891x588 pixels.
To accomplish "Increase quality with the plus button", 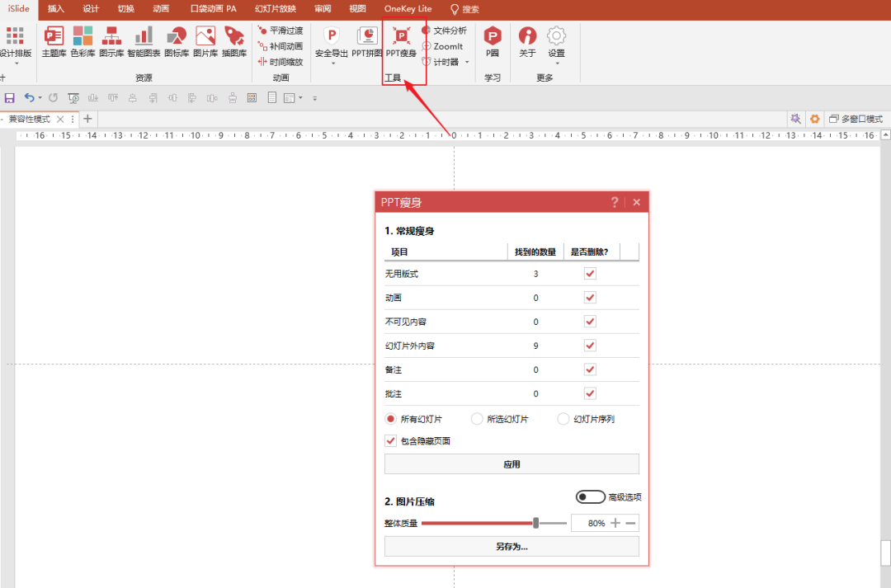I will (615, 523).
